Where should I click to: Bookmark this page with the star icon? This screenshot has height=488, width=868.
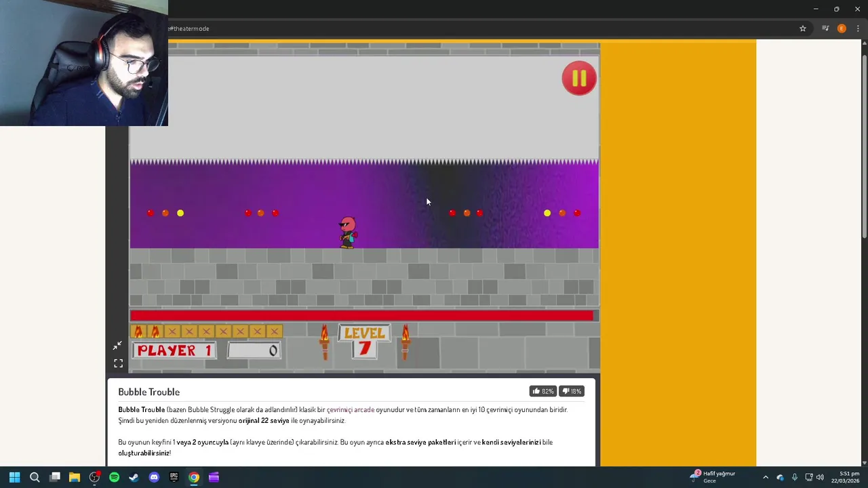tap(803, 28)
